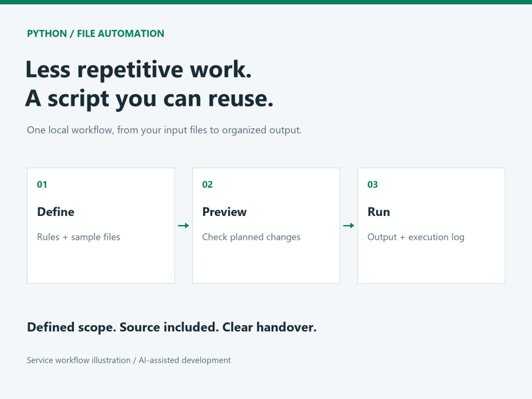Click step number '02' in the Preview card
Viewport: 532px width, 399px height.
207,185
